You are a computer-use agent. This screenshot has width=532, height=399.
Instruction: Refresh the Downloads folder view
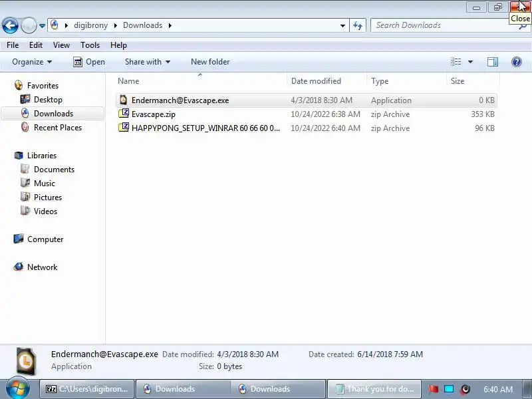[x=358, y=25]
